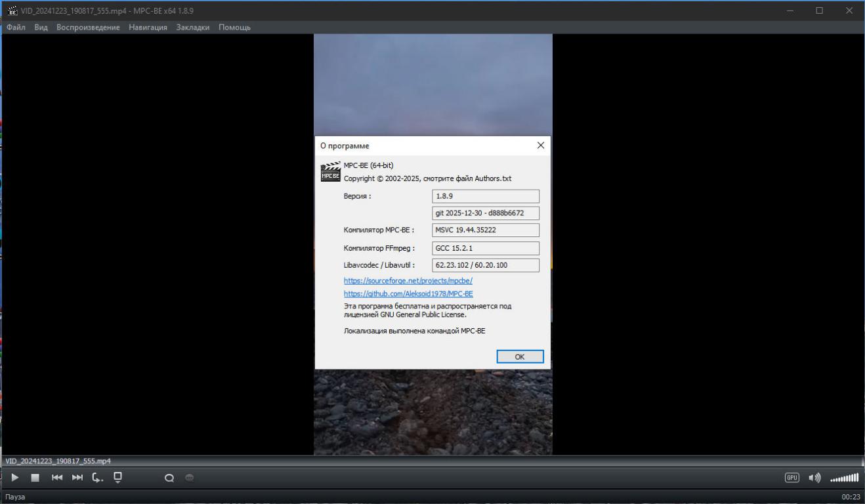Click the frame step icon
The image size is (865, 504).
98,478
